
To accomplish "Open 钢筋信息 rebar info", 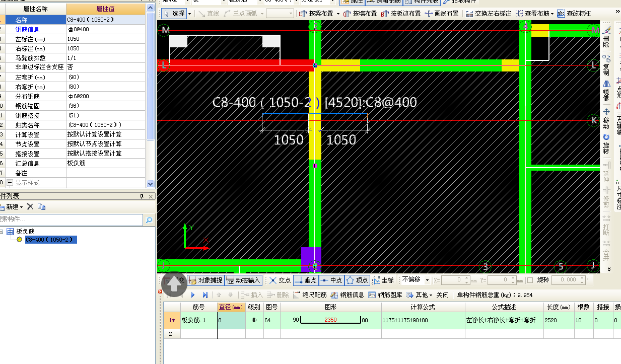I will point(348,295).
